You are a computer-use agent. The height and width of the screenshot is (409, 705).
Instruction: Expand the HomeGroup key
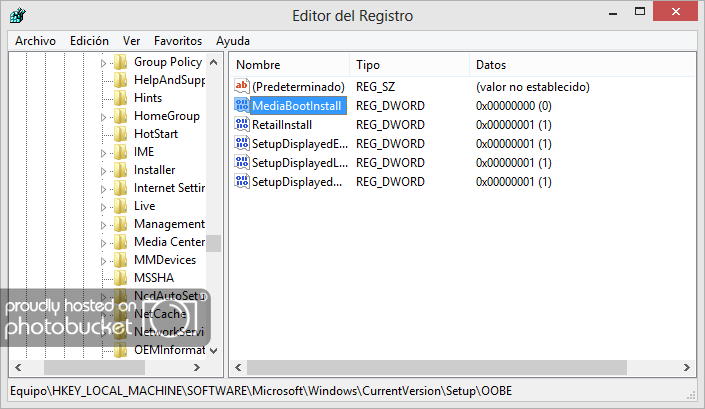(103, 117)
